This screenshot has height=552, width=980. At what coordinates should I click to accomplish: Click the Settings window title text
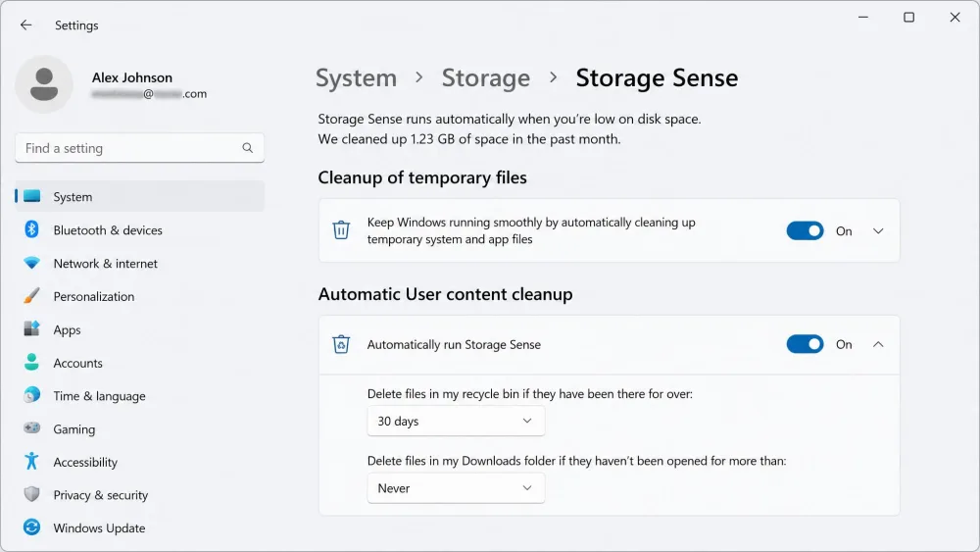coord(76,25)
